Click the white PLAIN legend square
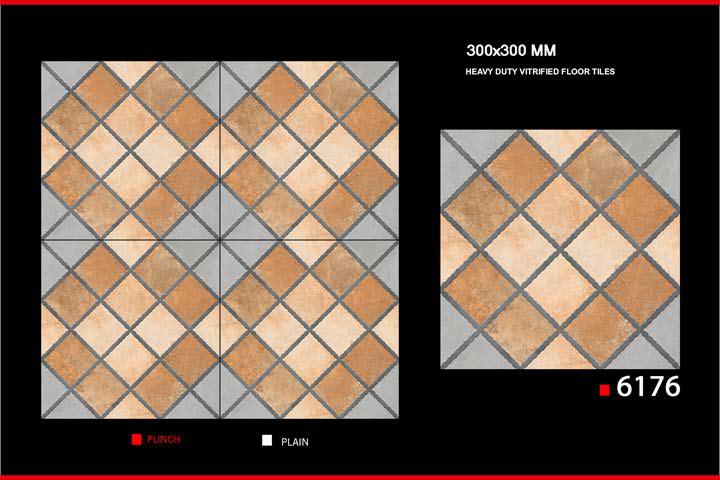Image resolution: width=720 pixels, height=480 pixels. point(267,440)
